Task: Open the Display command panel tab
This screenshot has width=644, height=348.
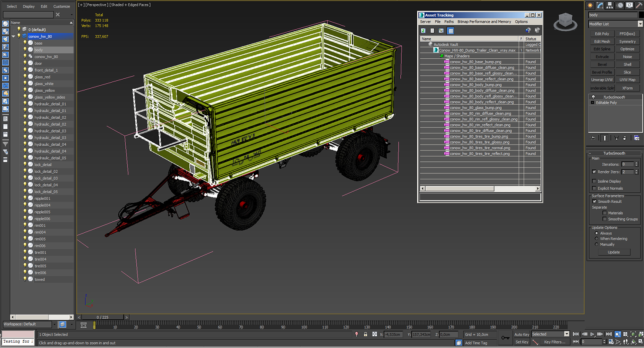Action: pyautogui.click(x=629, y=5)
